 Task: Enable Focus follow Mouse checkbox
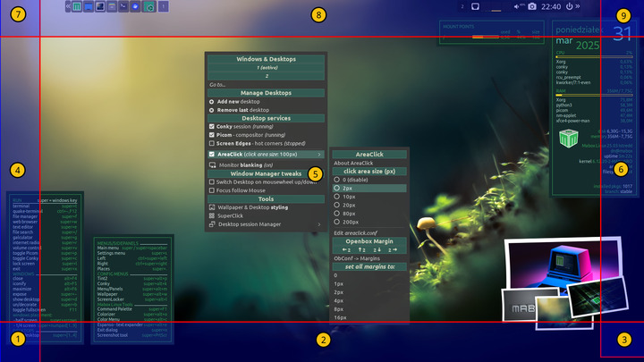tap(211, 189)
